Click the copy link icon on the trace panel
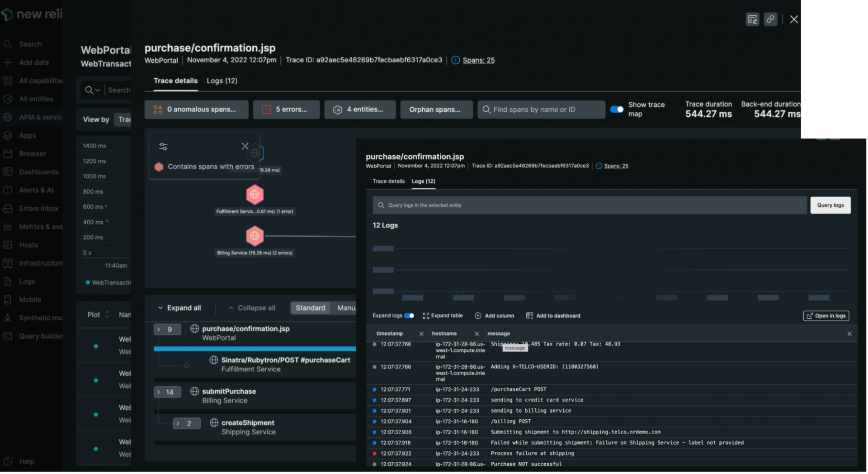The image size is (868, 474). [770, 19]
